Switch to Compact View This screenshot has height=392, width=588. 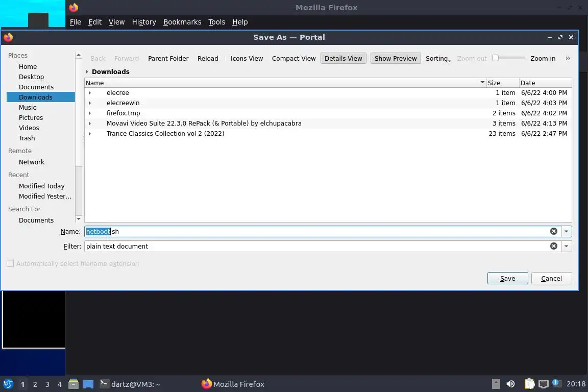(x=293, y=59)
